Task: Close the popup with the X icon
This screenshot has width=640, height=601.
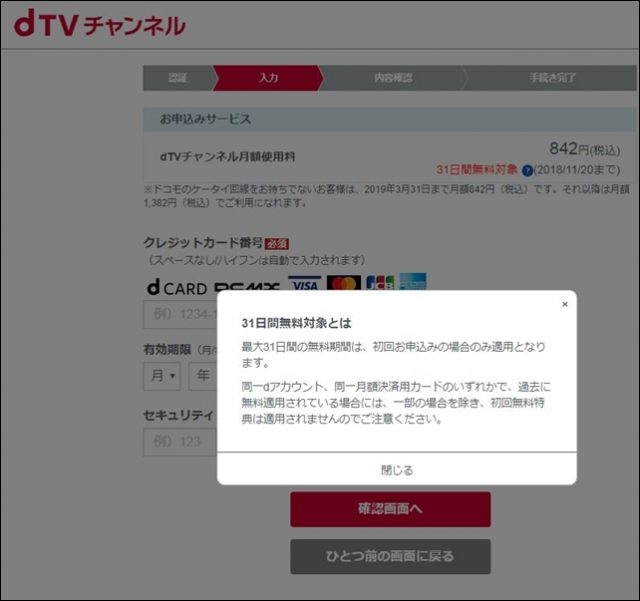Action: [x=565, y=304]
